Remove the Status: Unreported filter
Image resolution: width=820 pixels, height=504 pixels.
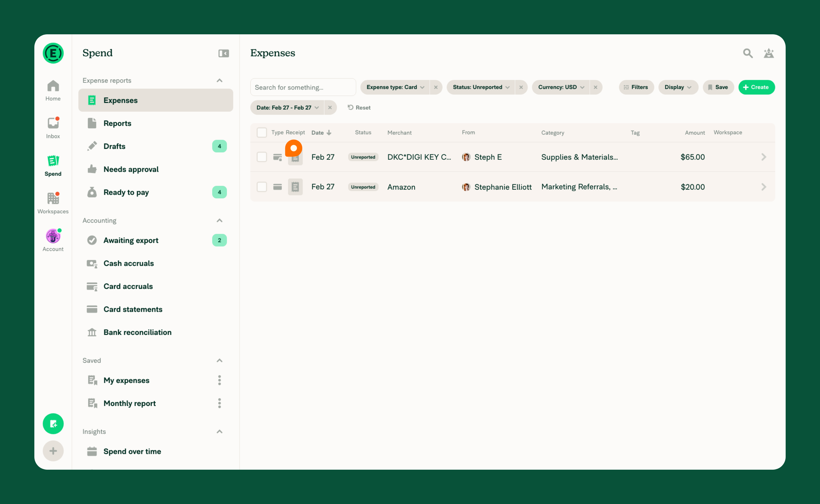tap(521, 87)
